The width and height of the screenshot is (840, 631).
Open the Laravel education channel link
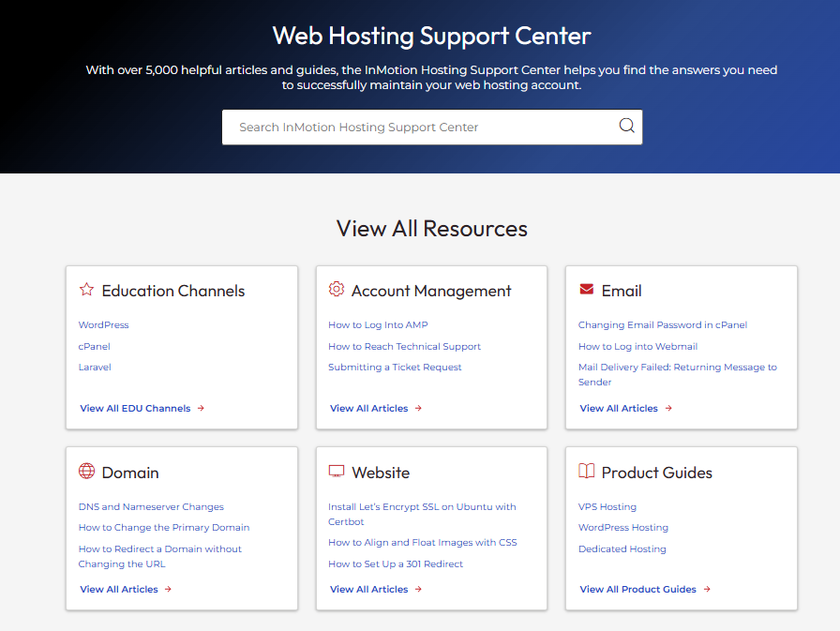click(95, 367)
